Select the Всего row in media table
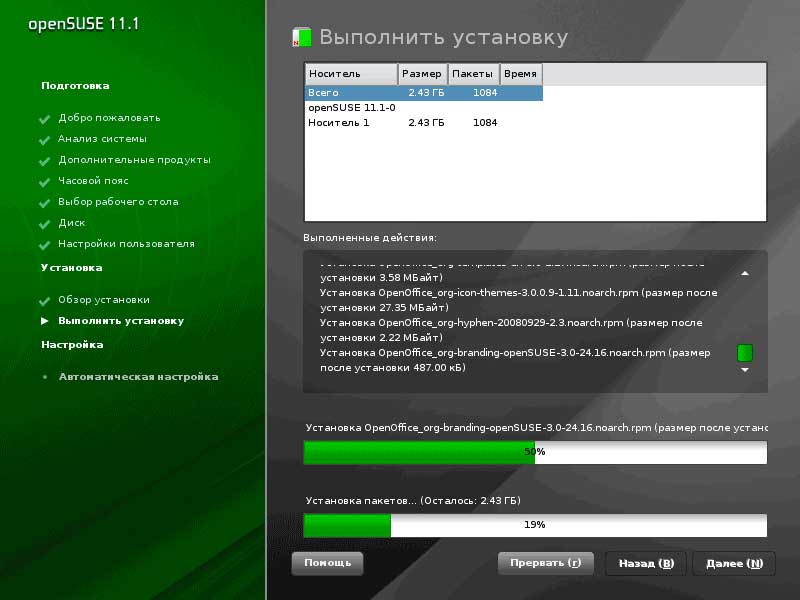The height and width of the screenshot is (600, 800). tap(424, 93)
